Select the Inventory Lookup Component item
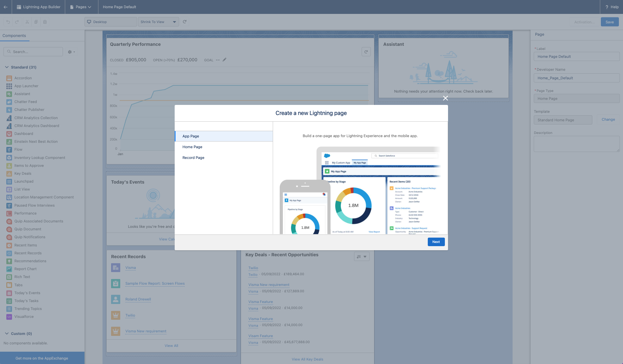 [40, 158]
